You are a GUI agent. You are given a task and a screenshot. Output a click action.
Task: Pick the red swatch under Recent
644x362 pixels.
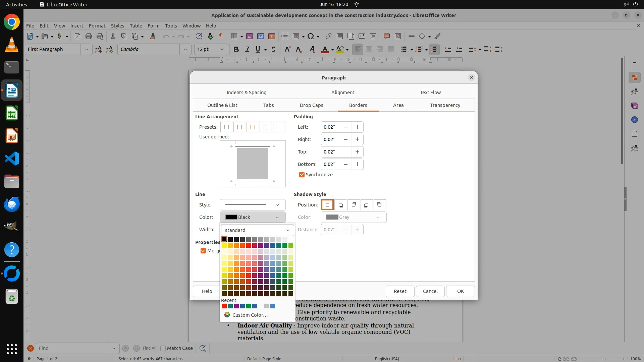pos(224,306)
